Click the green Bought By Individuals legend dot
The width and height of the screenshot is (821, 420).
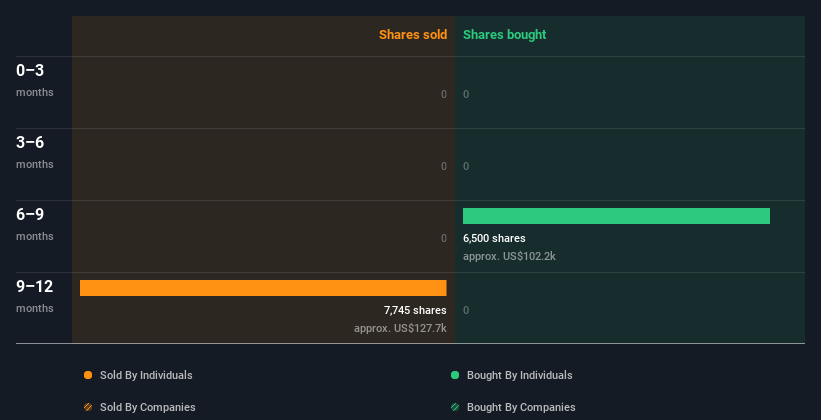coord(454,375)
